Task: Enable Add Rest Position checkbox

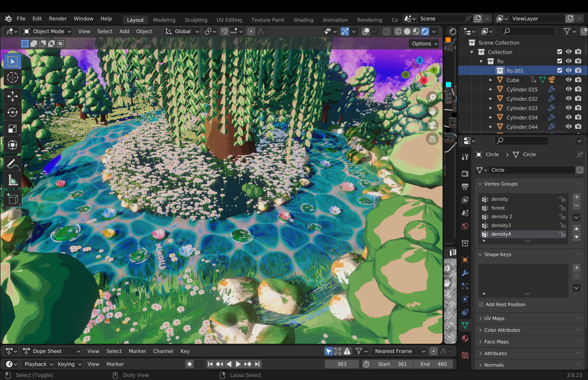Action: (x=481, y=304)
